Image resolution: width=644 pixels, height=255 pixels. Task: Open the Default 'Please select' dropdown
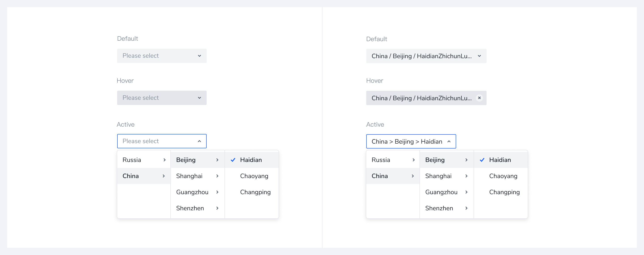(162, 56)
